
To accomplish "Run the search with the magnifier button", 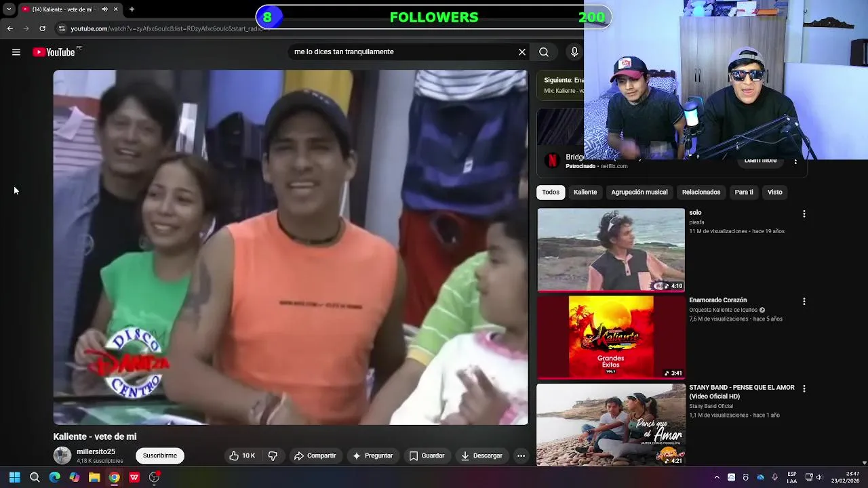I will tap(544, 52).
